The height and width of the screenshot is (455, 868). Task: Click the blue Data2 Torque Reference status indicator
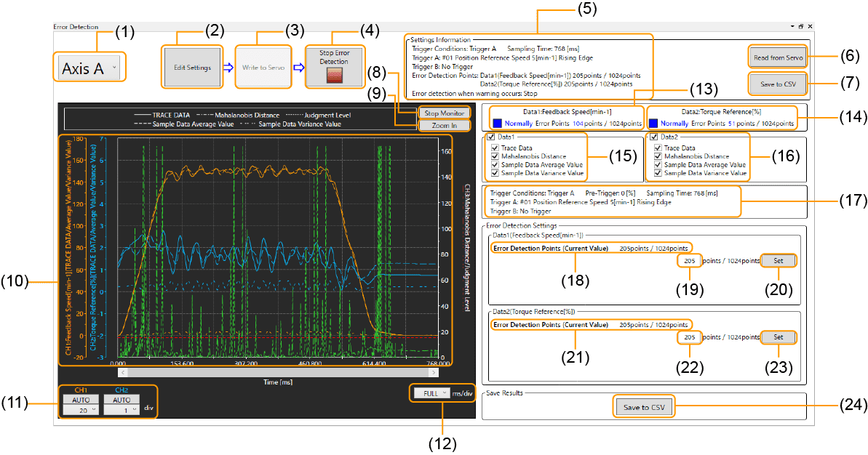coord(653,124)
